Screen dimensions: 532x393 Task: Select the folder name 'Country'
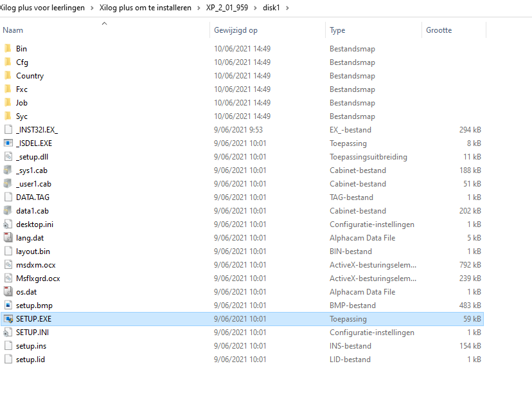pyautogui.click(x=30, y=76)
